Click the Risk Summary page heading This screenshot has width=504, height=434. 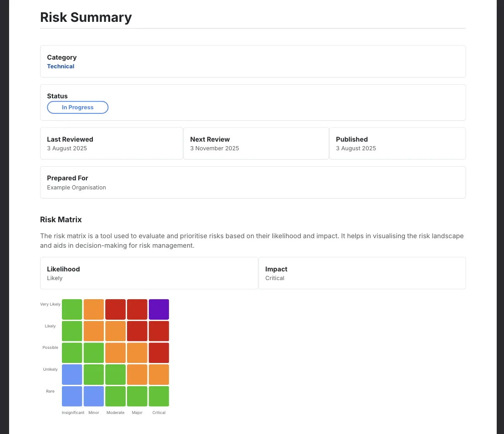pos(86,17)
